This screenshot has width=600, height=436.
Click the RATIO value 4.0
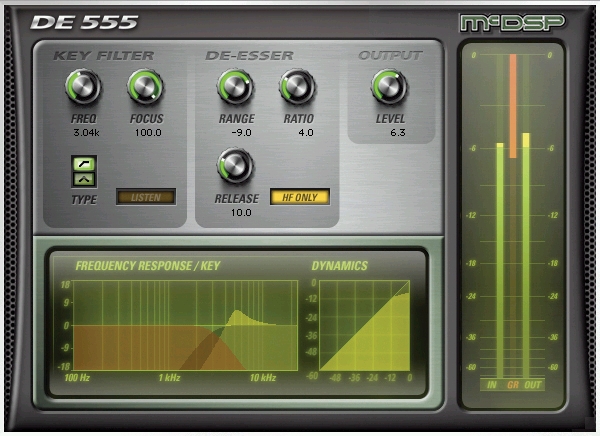(306, 133)
